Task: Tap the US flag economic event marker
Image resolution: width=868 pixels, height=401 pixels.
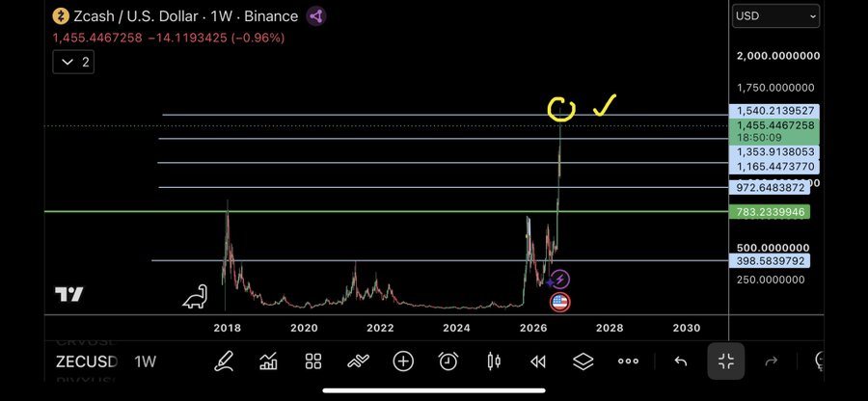Action: [x=559, y=302]
